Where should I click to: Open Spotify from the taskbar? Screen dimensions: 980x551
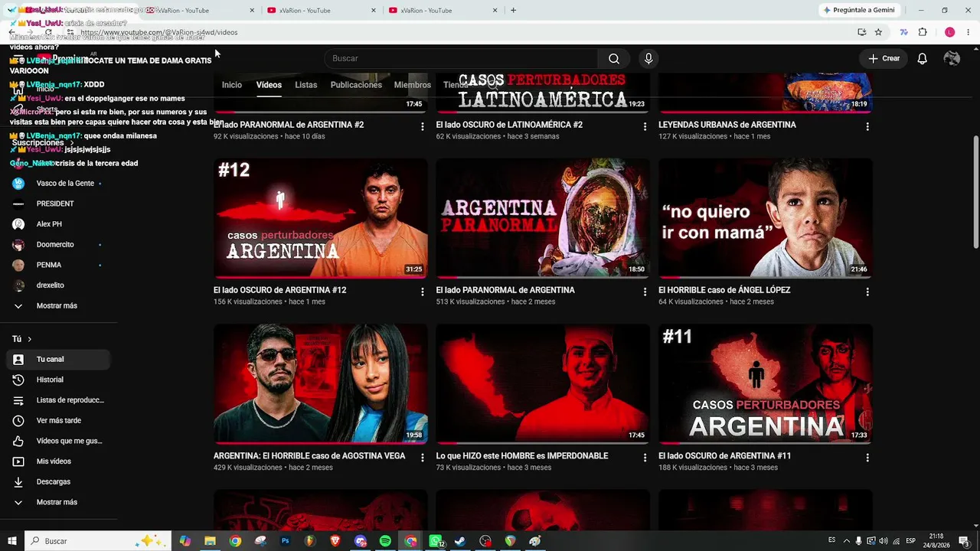tap(385, 541)
